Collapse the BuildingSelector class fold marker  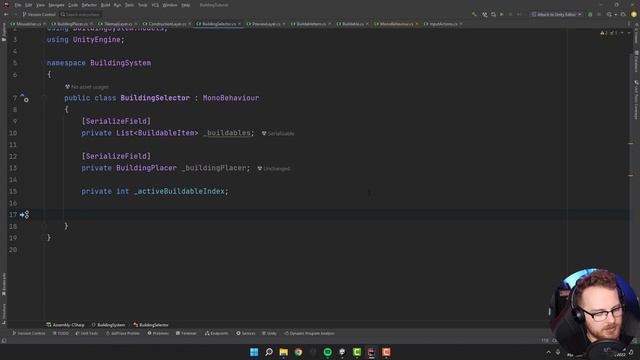pos(44,98)
